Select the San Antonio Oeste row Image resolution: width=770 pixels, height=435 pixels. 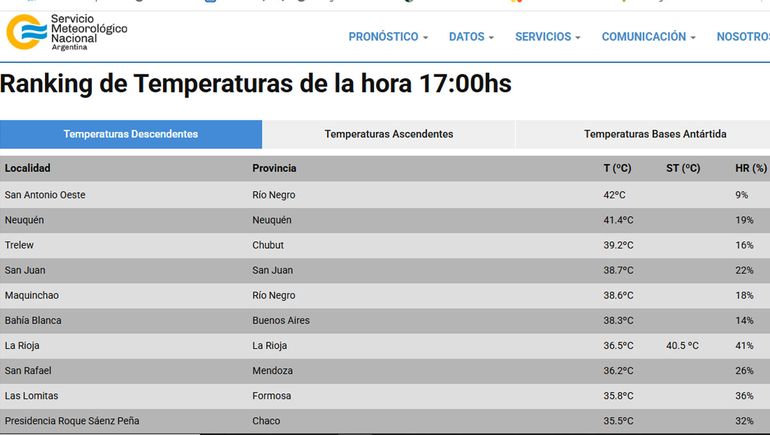(x=45, y=195)
